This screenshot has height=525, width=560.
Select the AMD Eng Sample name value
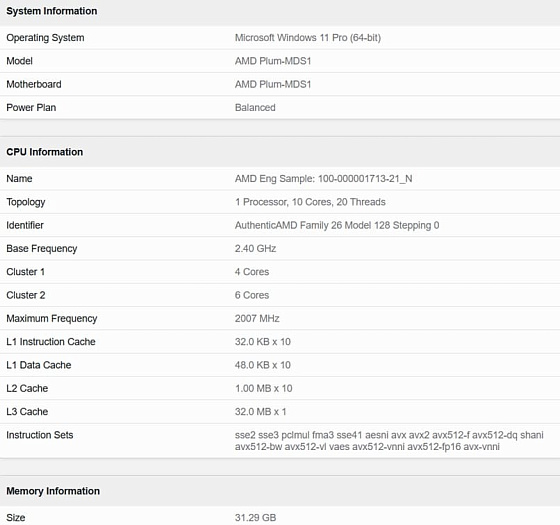point(324,179)
